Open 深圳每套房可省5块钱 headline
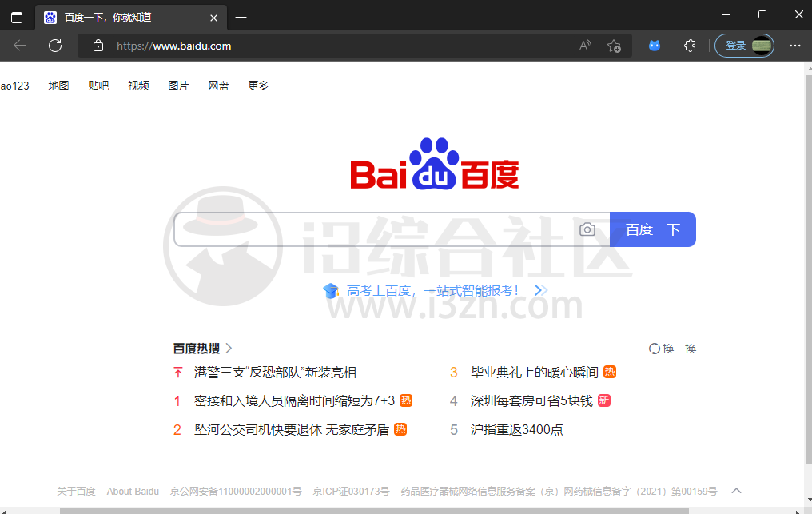 [531, 400]
